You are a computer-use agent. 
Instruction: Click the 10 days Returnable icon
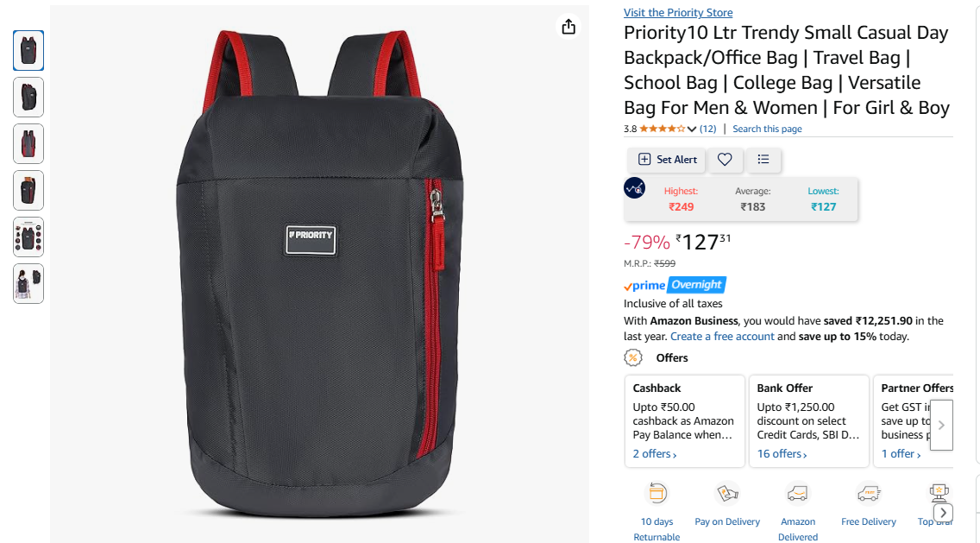click(656, 494)
